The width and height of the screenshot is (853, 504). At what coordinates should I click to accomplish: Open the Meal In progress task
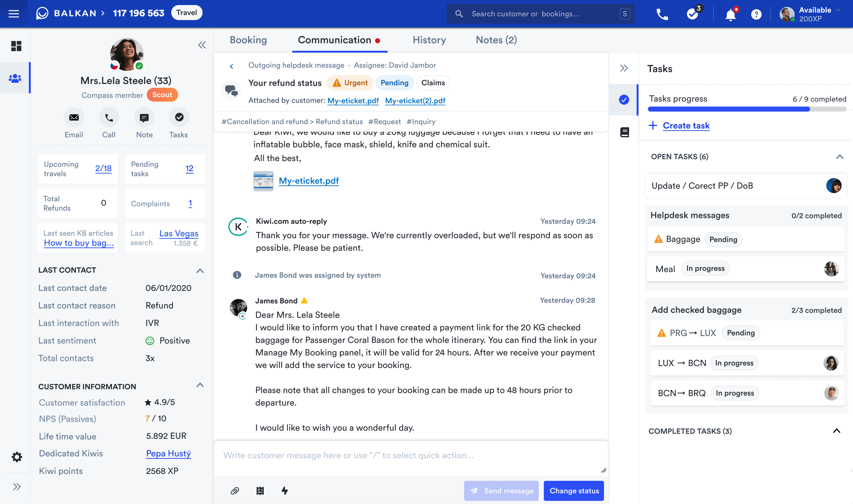pyautogui.click(x=746, y=269)
